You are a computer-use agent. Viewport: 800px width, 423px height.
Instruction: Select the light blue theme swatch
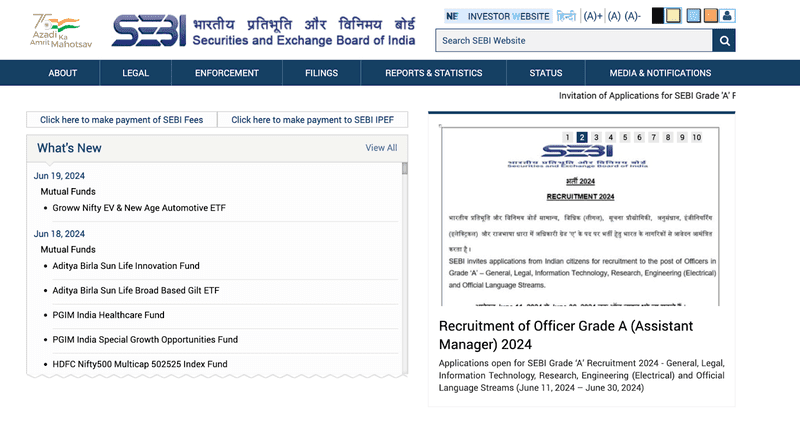(693, 16)
